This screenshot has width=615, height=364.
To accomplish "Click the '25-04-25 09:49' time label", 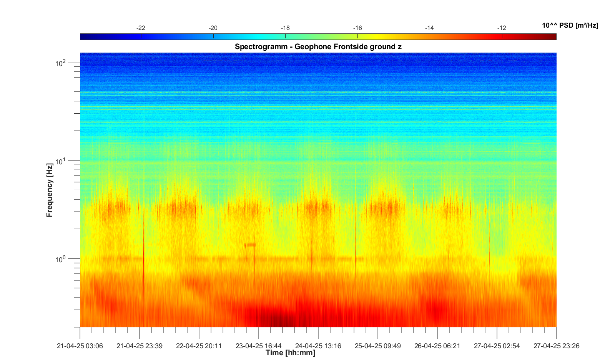I will pos(378,346).
